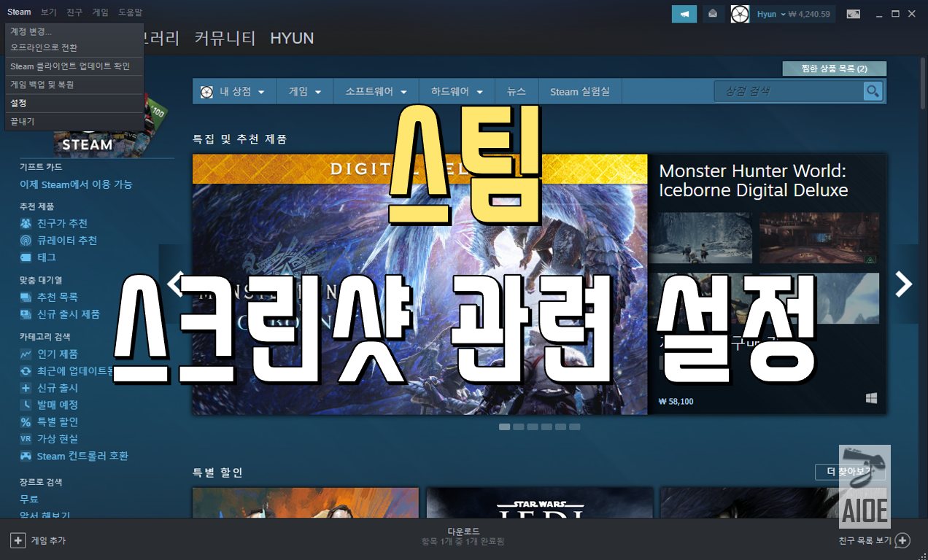Screen dimensions: 928x560
Task: Click the 발매 예정 moon icon
Action: coord(26,405)
